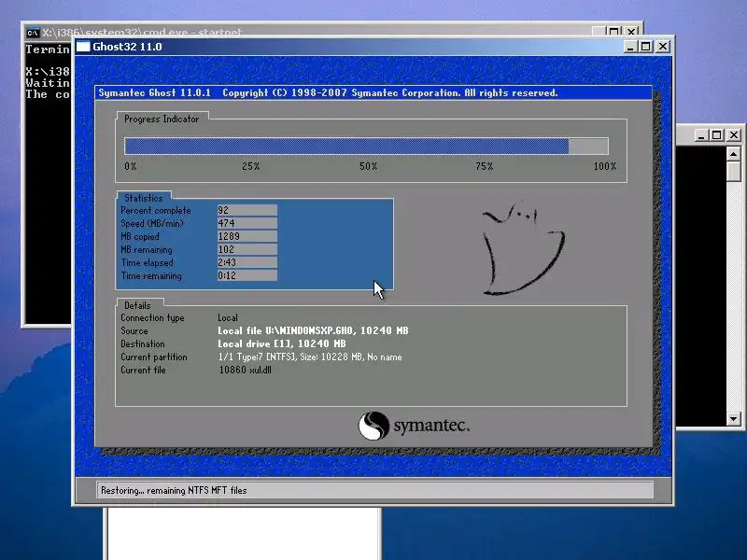The width and height of the screenshot is (747, 560).
Task: Minimize the right-side console window
Action: click(x=700, y=135)
